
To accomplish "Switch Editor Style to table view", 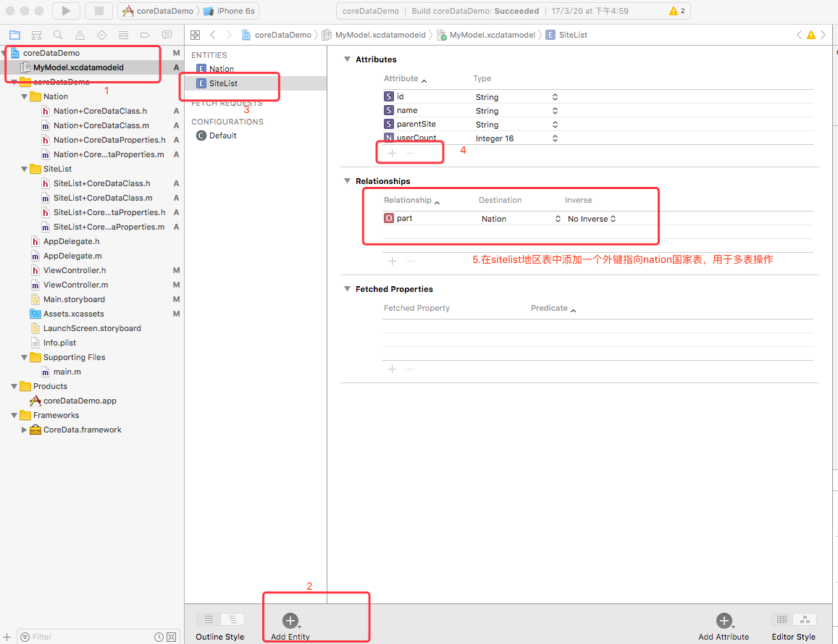I will pyautogui.click(x=782, y=619).
